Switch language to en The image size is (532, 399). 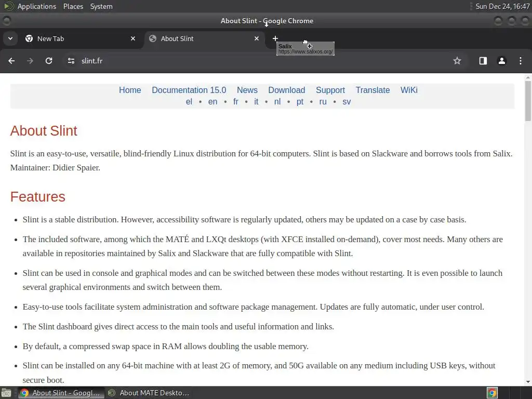(212, 102)
